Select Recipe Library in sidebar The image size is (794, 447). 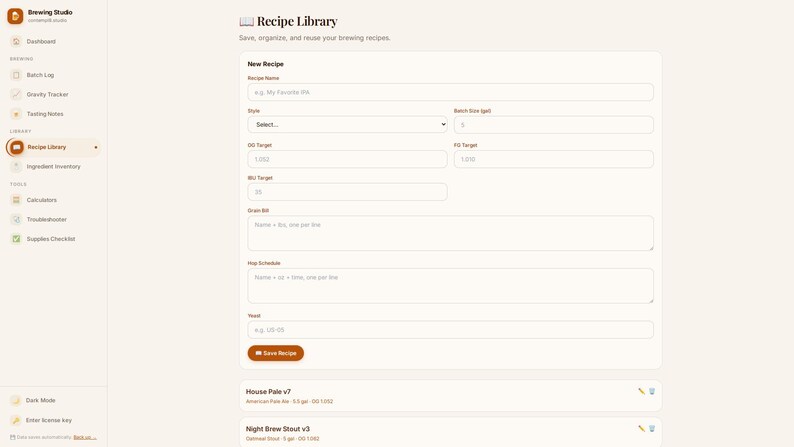pyautogui.click(x=53, y=147)
